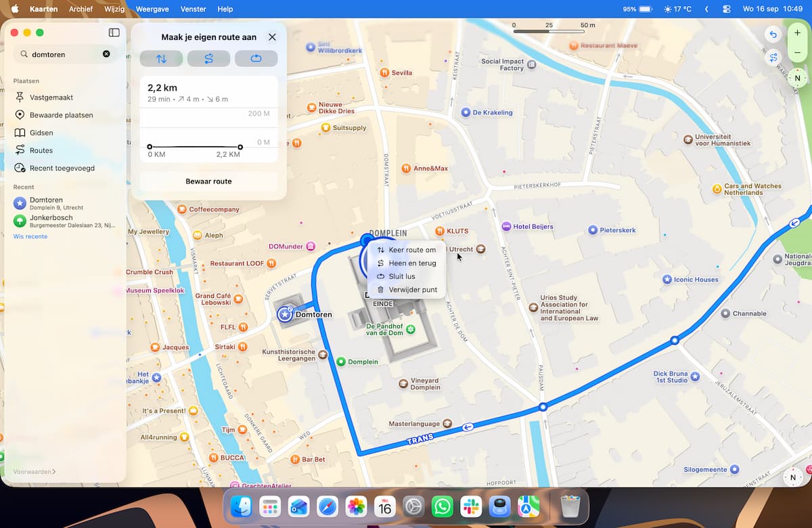812x528 pixels.
Task: Toggle the reverse route button in route panel
Action: (x=161, y=59)
